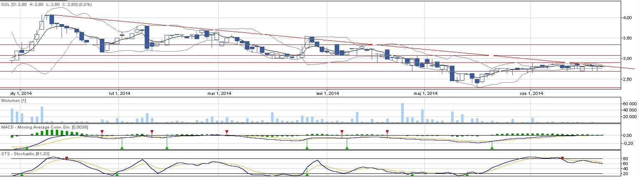Click the MACD red sell marker in early March
This screenshot has height=178, width=644.
coord(227,131)
